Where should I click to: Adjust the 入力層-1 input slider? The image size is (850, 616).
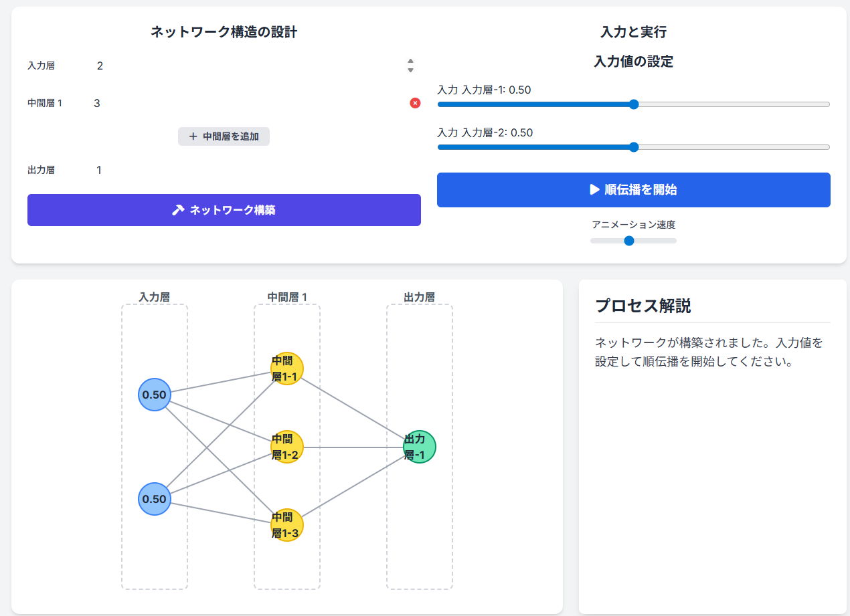pyautogui.click(x=634, y=104)
